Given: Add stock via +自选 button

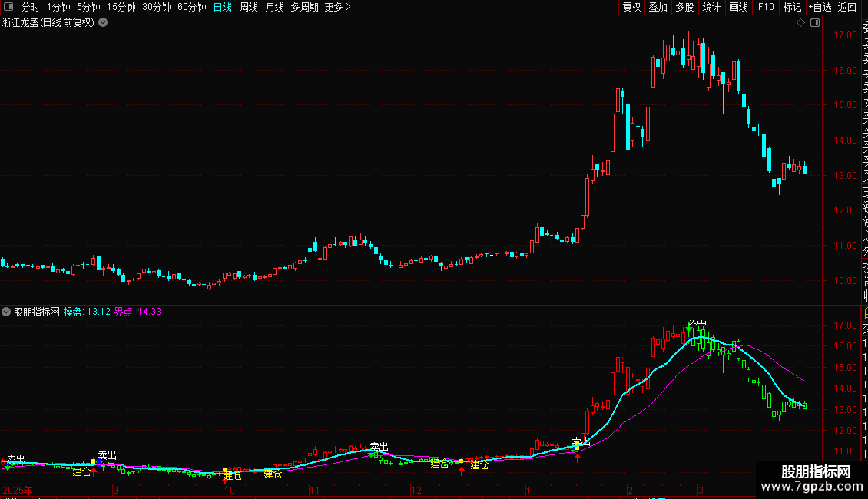Looking at the screenshot, I should pos(820,7).
